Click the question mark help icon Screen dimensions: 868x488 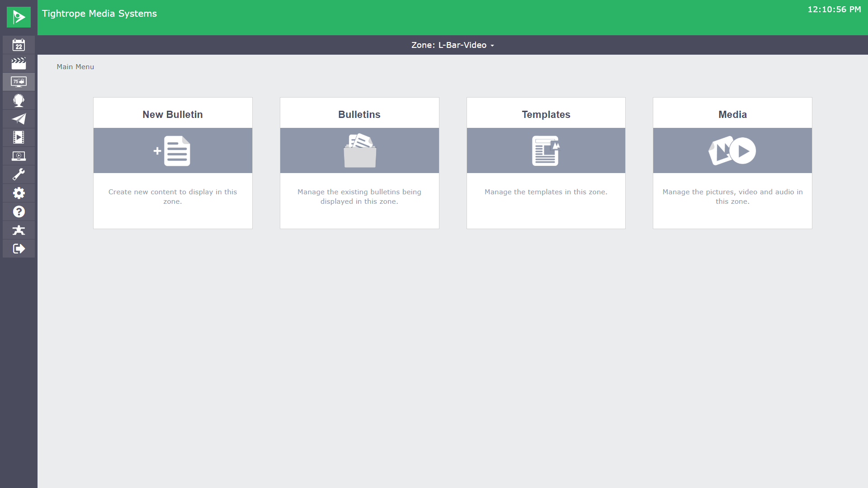(19, 211)
